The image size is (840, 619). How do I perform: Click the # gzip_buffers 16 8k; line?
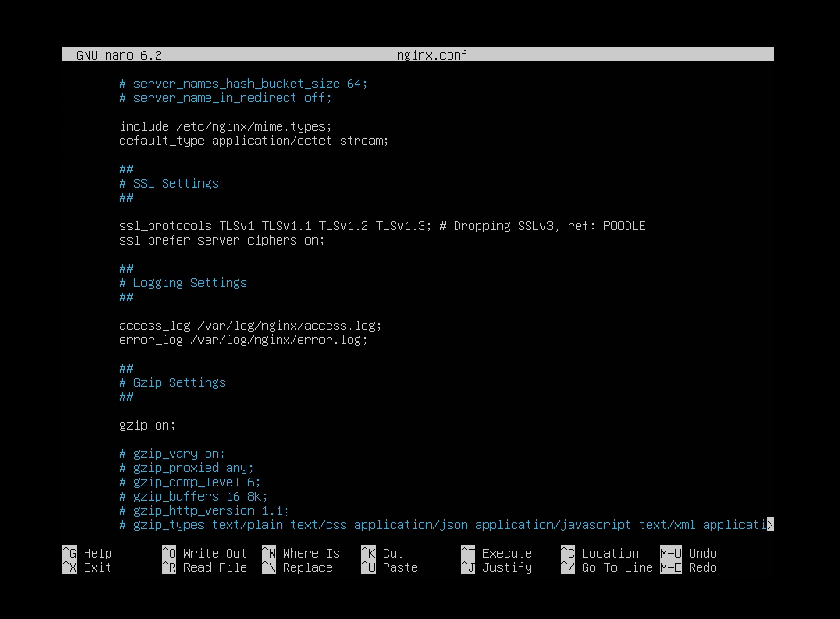click(x=193, y=496)
